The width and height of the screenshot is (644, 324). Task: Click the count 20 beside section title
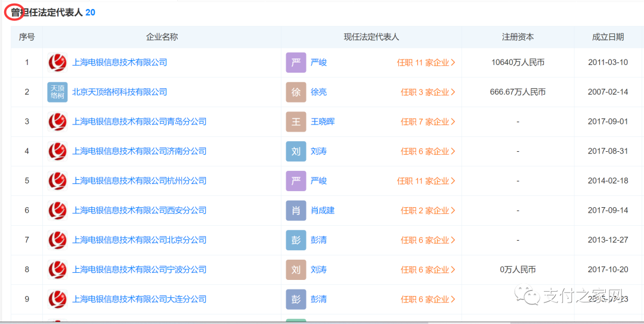(91, 13)
